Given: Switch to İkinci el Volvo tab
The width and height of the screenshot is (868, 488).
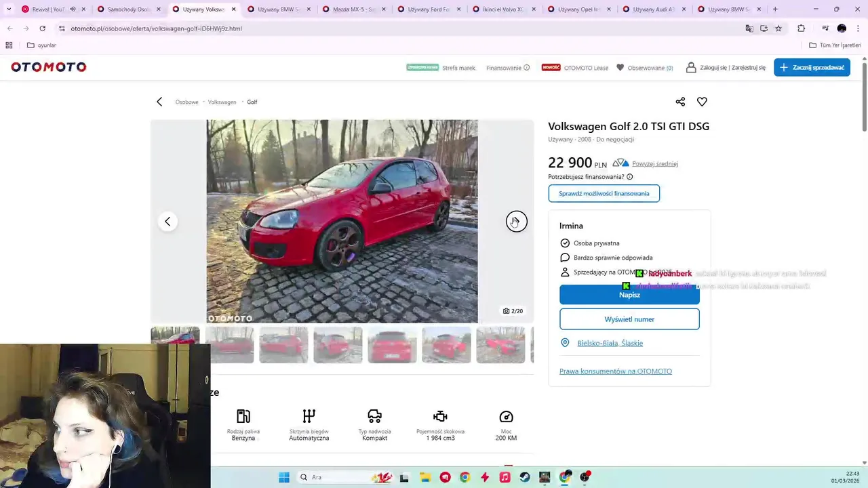Looking at the screenshot, I should click(504, 9).
